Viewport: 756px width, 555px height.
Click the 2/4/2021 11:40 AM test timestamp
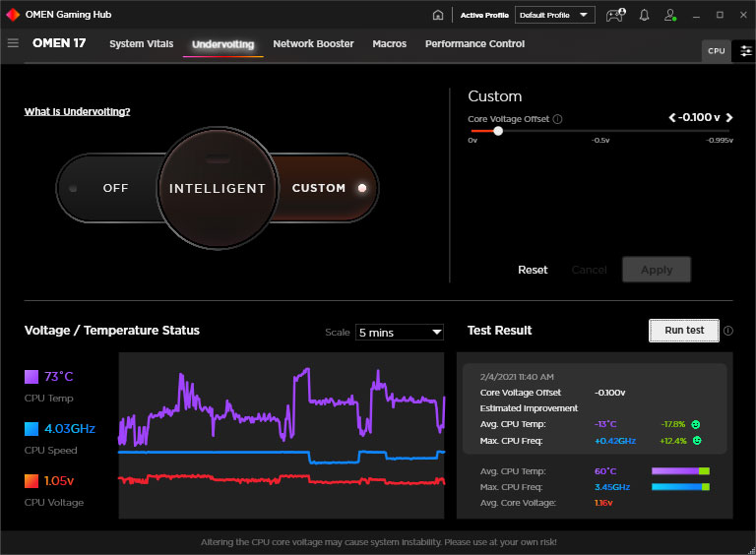click(x=517, y=377)
